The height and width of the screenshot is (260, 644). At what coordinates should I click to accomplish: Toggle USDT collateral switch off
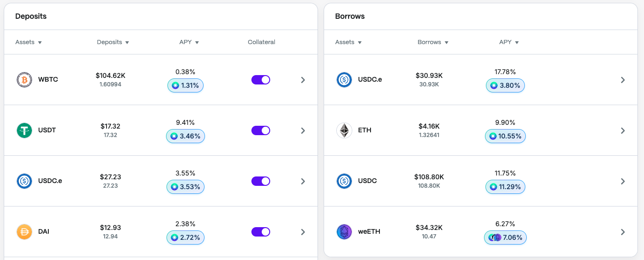(261, 130)
